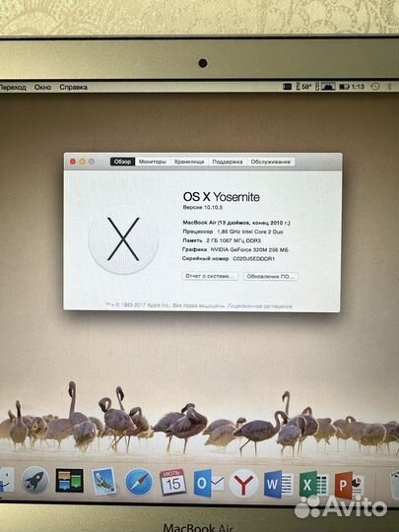Screen dimensions: 399x532
Task: Open the Time Machine menu bar icon
Action: [x=374, y=87]
